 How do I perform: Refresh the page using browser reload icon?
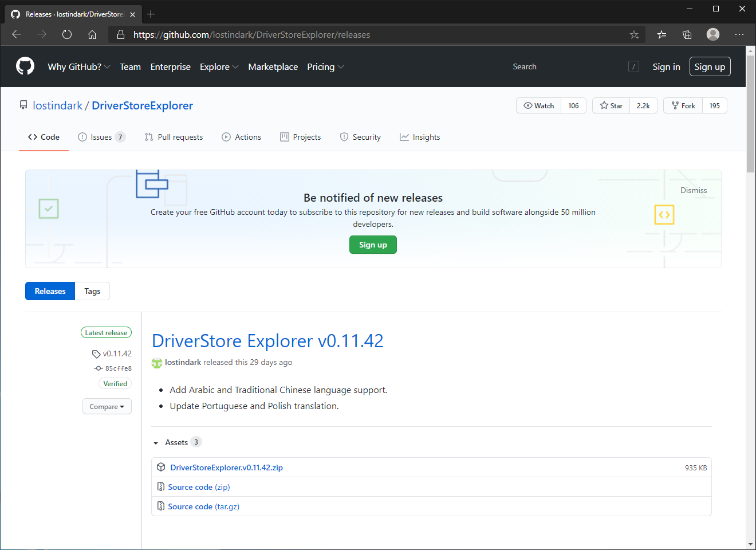click(67, 34)
